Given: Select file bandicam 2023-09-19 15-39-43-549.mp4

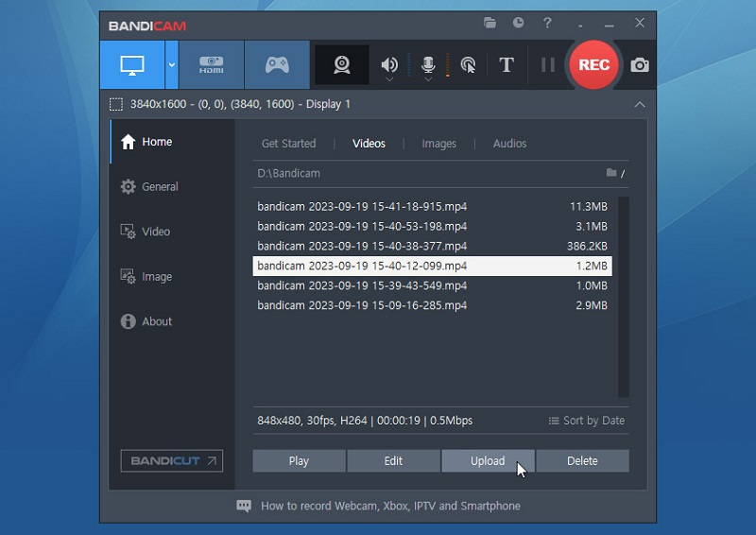Looking at the screenshot, I should (x=433, y=285).
